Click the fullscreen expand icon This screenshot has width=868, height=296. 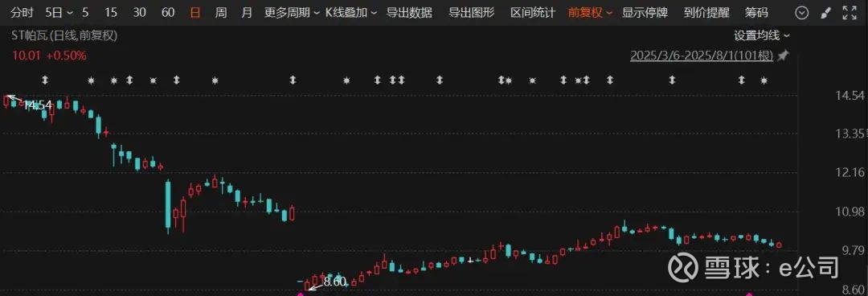[x=850, y=13]
